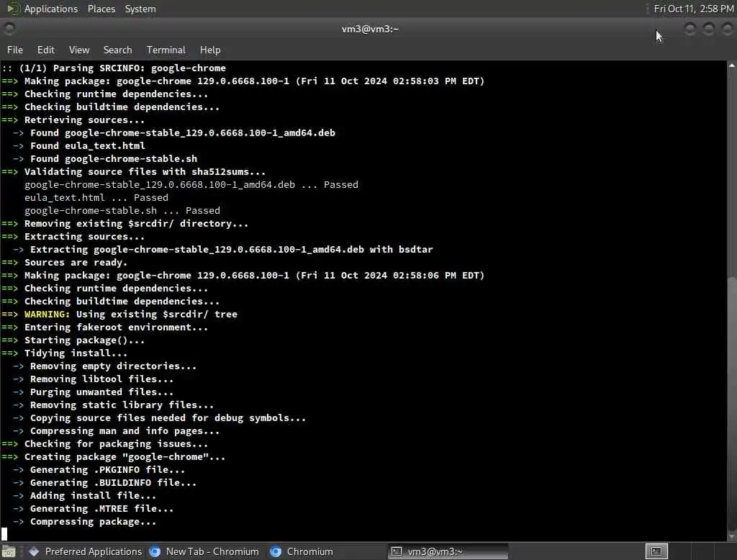Select vm3@vm3:~ terminal taskbar button
The width and height of the screenshot is (737, 560).
448,551
